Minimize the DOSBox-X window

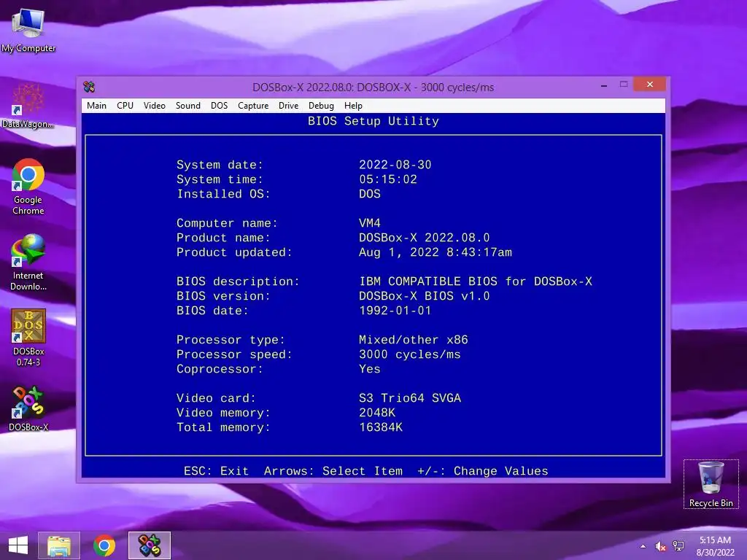point(603,85)
